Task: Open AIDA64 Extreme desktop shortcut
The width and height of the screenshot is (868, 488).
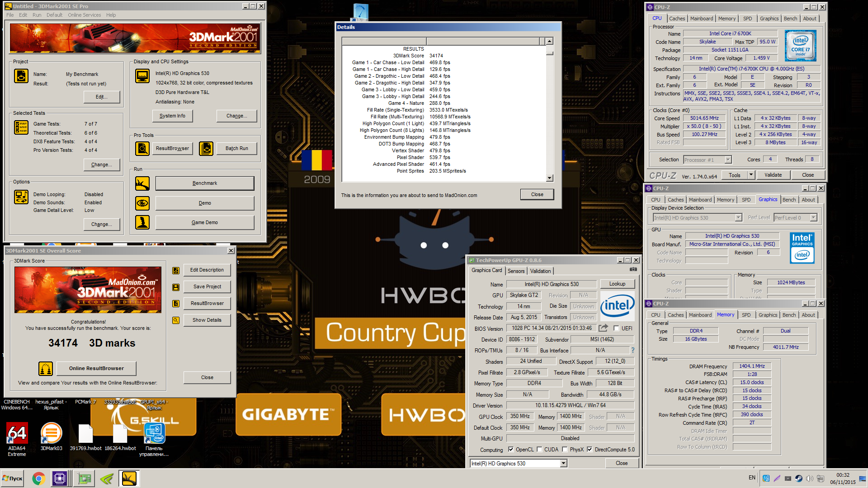Action: click(17, 439)
